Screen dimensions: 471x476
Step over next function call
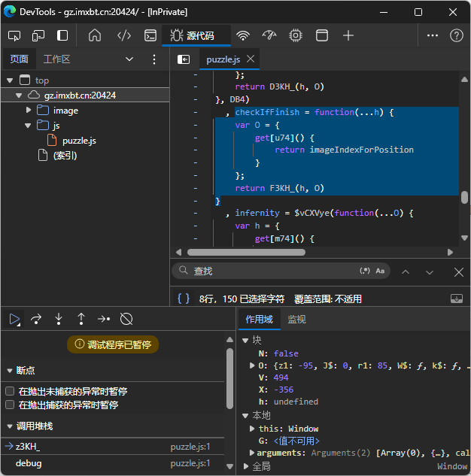(36, 319)
